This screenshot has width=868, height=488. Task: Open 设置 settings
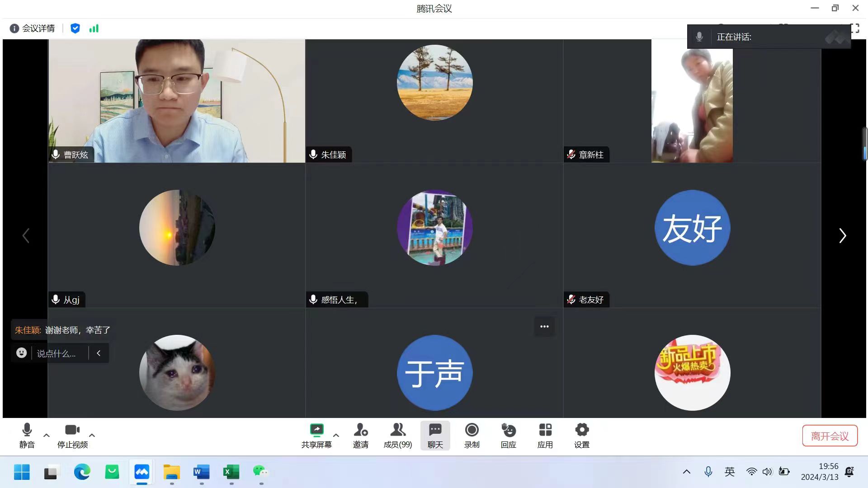click(582, 436)
